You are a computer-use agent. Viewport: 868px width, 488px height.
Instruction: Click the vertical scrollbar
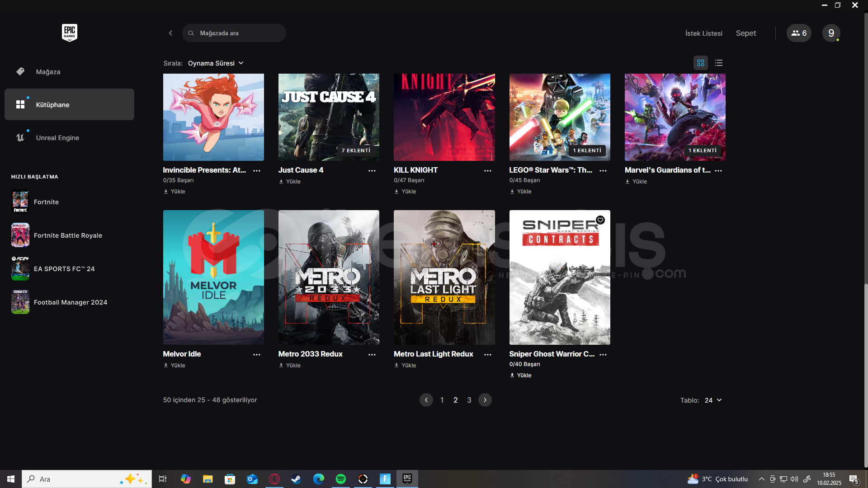pos(866,375)
